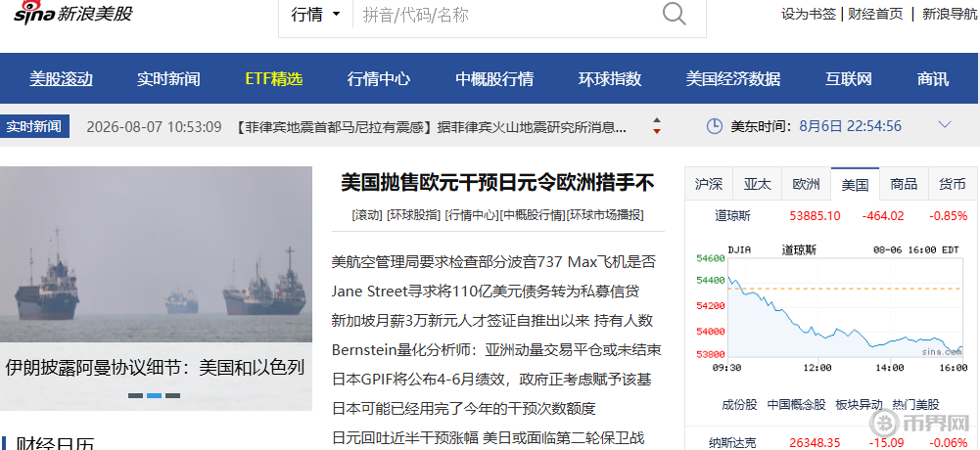This screenshot has height=450, width=980.
Task: Select the third slideshow indicator dash
Action: click(173, 395)
